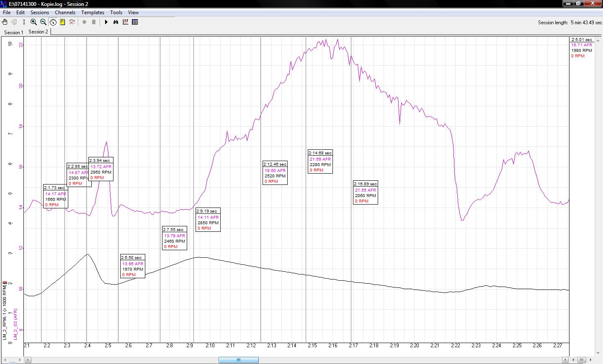This screenshot has width=603, height=364.
Task: Toggle the gauge display button
Action: pyautogui.click(x=53, y=22)
